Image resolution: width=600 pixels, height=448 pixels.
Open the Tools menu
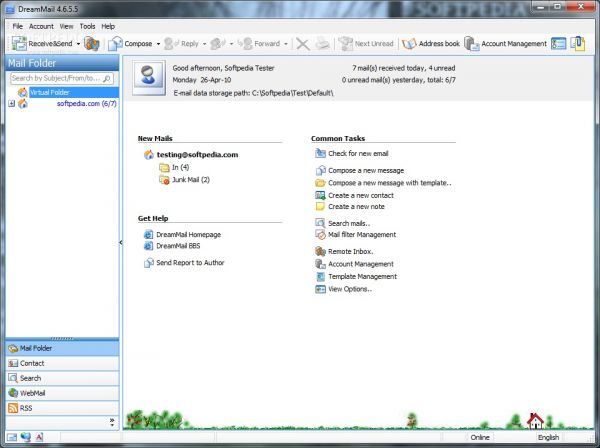88,26
